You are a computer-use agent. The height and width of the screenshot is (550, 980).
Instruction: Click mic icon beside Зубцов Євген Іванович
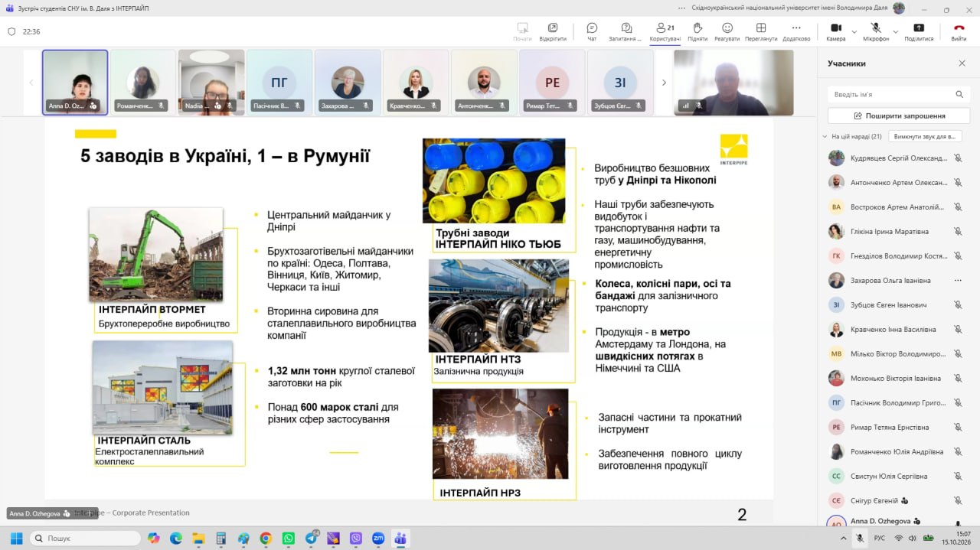(957, 305)
